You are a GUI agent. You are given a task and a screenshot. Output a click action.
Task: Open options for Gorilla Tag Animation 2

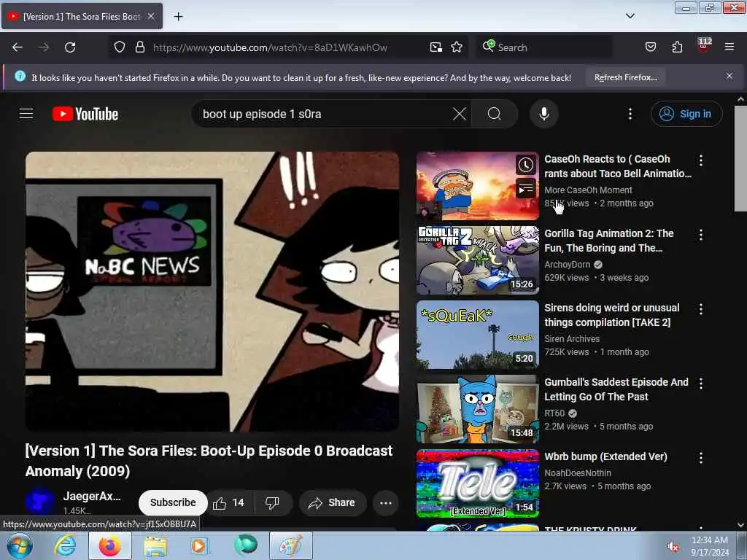pyautogui.click(x=701, y=235)
